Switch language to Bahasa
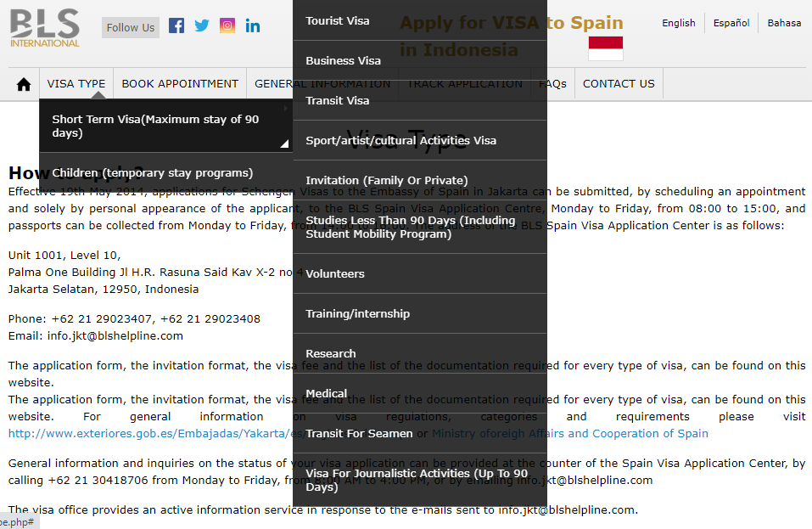Viewport: 812px width, 529px height. (784, 23)
